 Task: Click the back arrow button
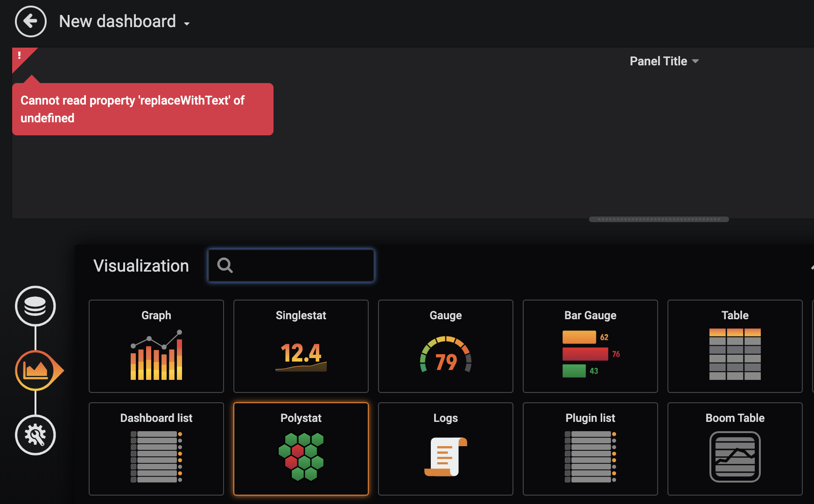click(31, 21)
